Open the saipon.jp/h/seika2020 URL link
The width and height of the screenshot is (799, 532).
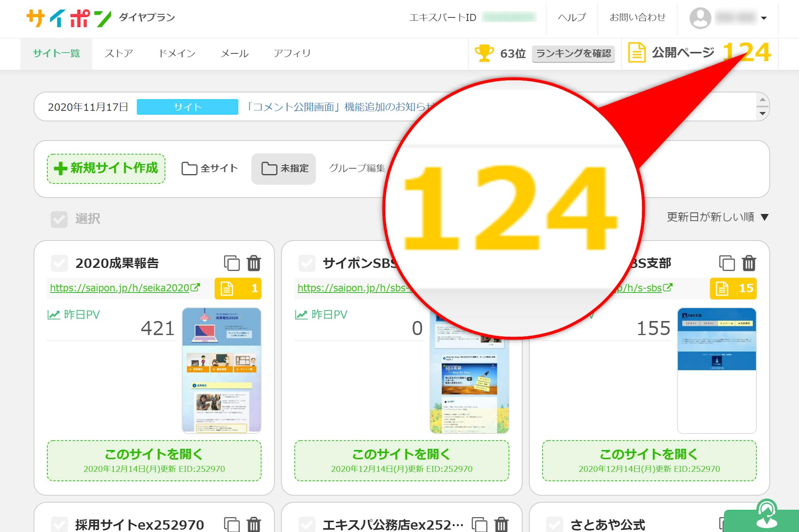(x=120, y=288)
